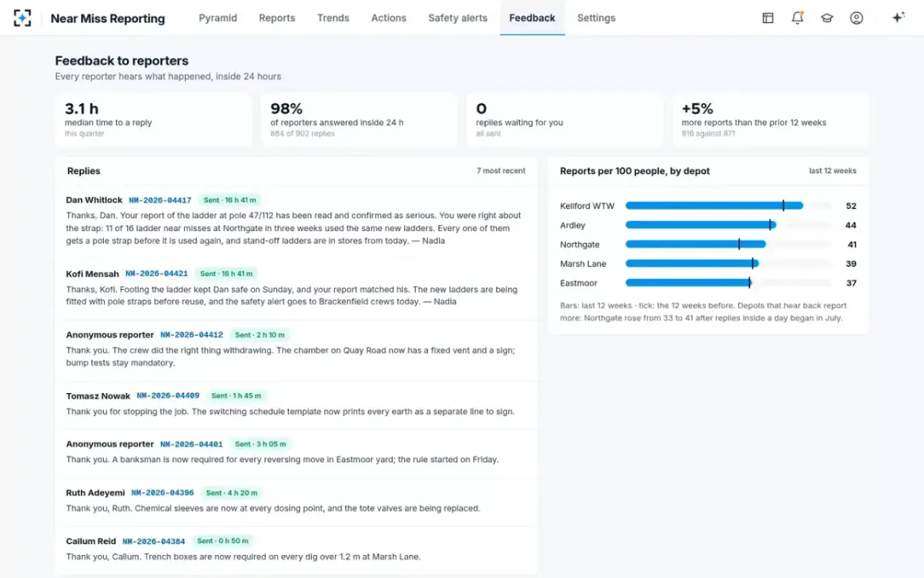Open the Safety alerts tab
The height and width of the screenshot is (578, 924).
pos(458,18)
